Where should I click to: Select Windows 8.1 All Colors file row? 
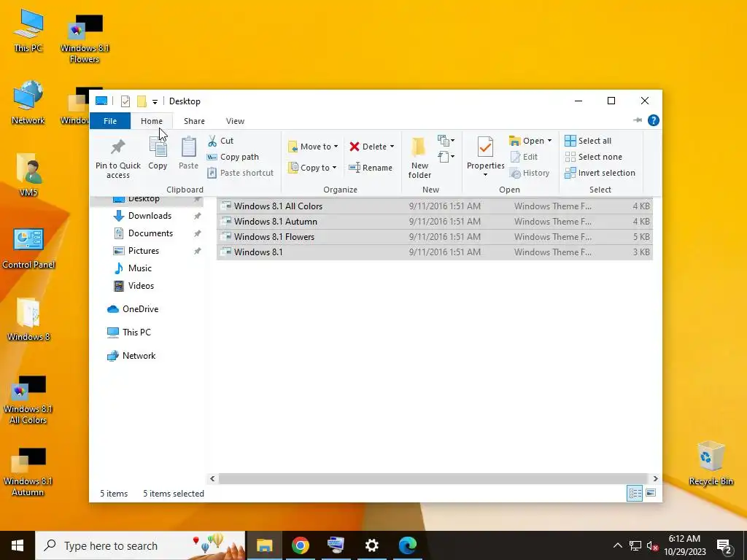tap(435, 206)
